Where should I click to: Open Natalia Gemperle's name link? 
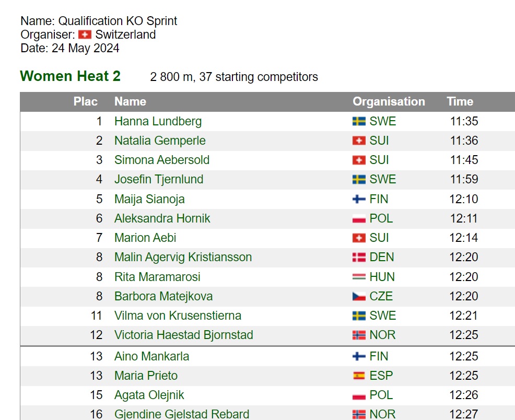pyautogui.click(x=160, y=141)
